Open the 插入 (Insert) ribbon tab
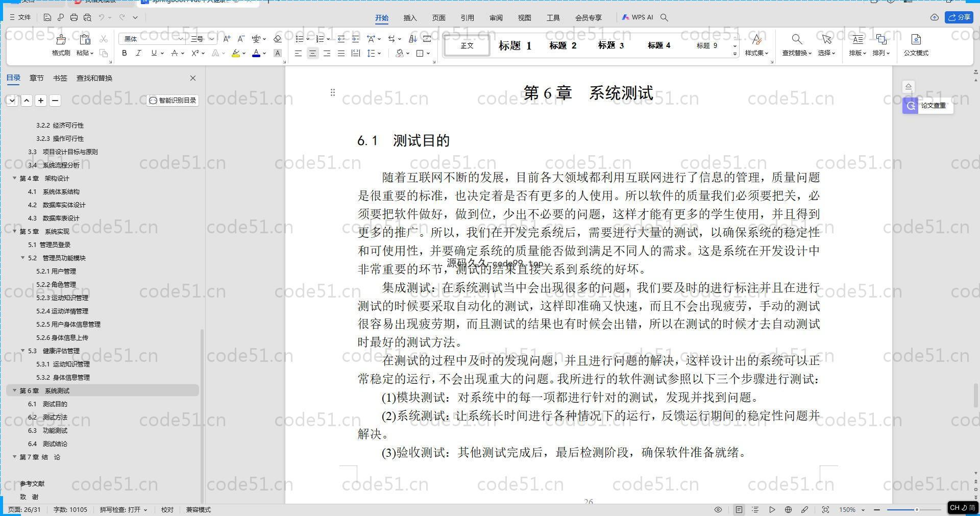Viewport: 980px width, 516px height. point(410,17)
